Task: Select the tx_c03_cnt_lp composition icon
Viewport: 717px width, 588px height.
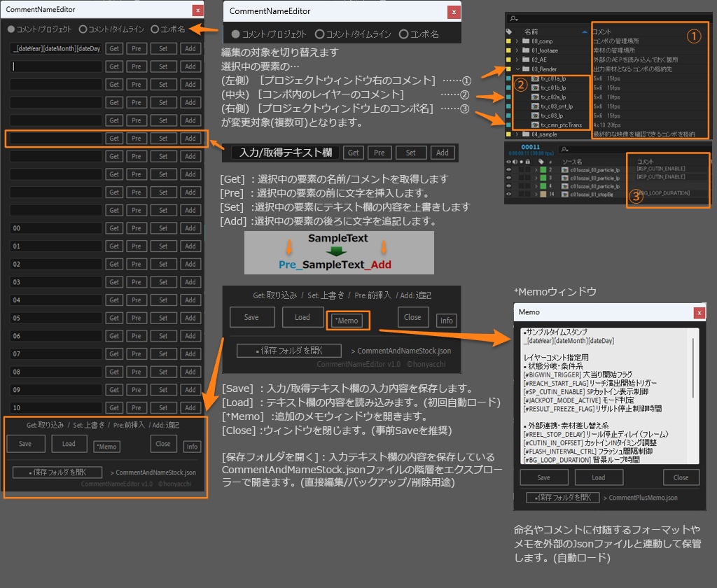Action: pos(535,106)
